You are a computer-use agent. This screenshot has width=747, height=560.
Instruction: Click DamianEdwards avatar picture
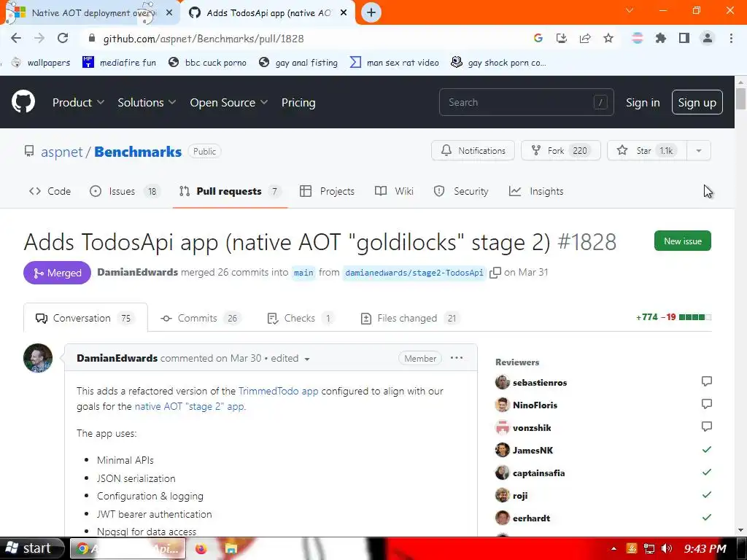pyautogui.click(x=38, y=358)
